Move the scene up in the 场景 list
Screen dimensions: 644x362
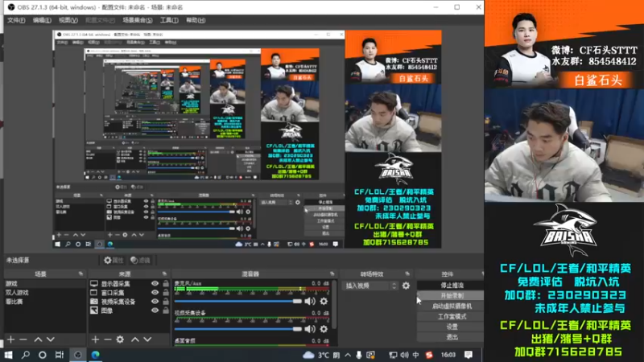point(38,339)
